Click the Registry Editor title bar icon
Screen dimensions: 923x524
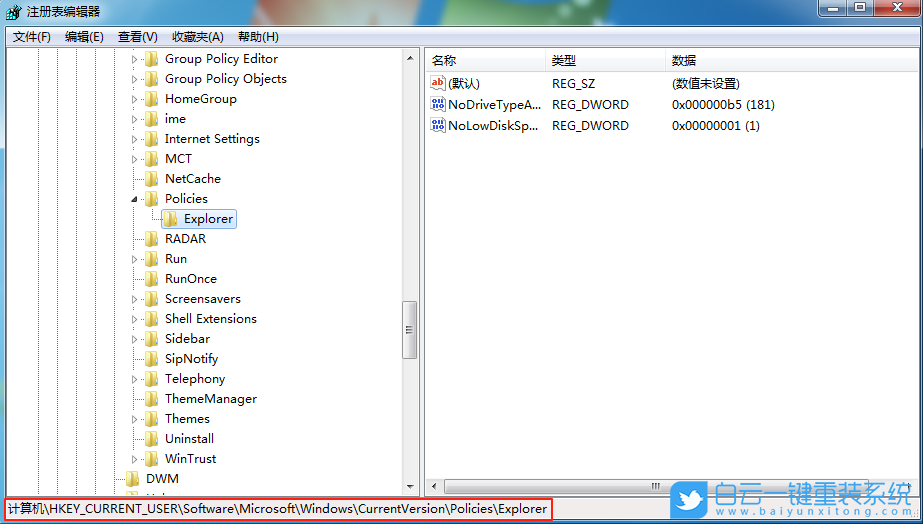point(13,11)
